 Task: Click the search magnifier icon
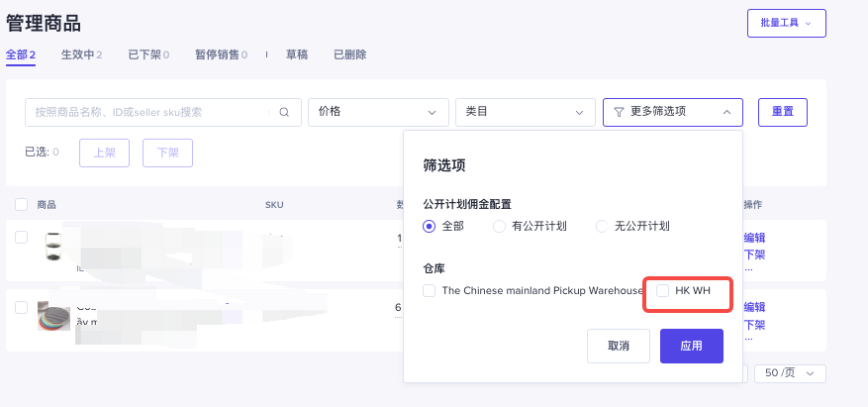284,113
